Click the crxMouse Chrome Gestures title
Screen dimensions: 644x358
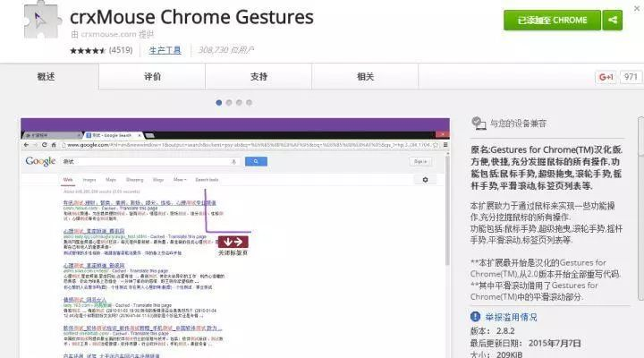tap(191, 17)
